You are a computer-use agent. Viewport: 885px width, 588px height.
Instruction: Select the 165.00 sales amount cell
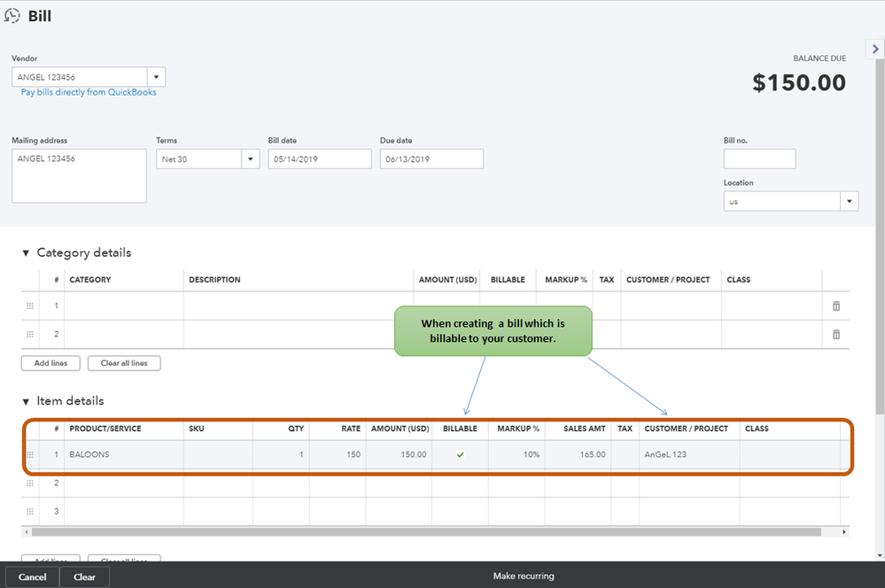[578, 455]
